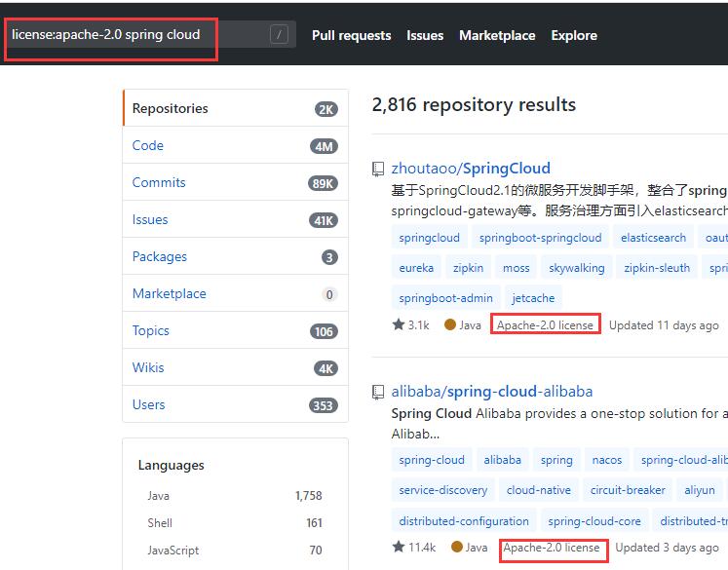Click the springboot-admin topic tag
This screenshot has height=570, width=728.
(445, 298)
